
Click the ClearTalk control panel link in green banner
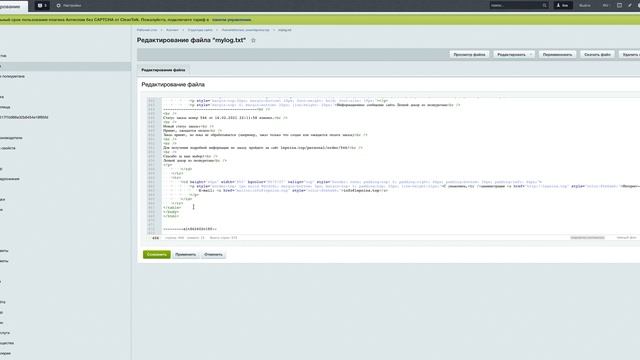click(231, 20)
